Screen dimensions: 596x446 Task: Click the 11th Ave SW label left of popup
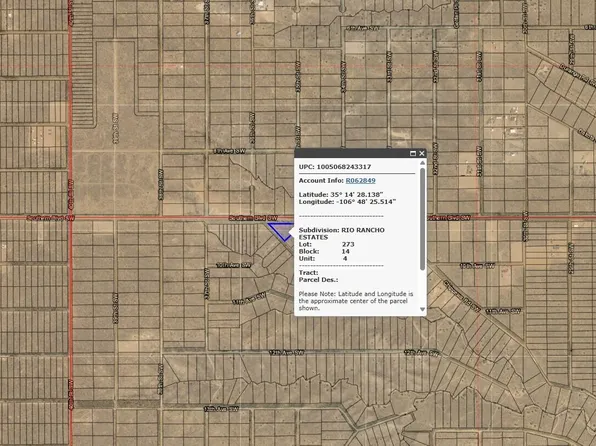(249, 298)
